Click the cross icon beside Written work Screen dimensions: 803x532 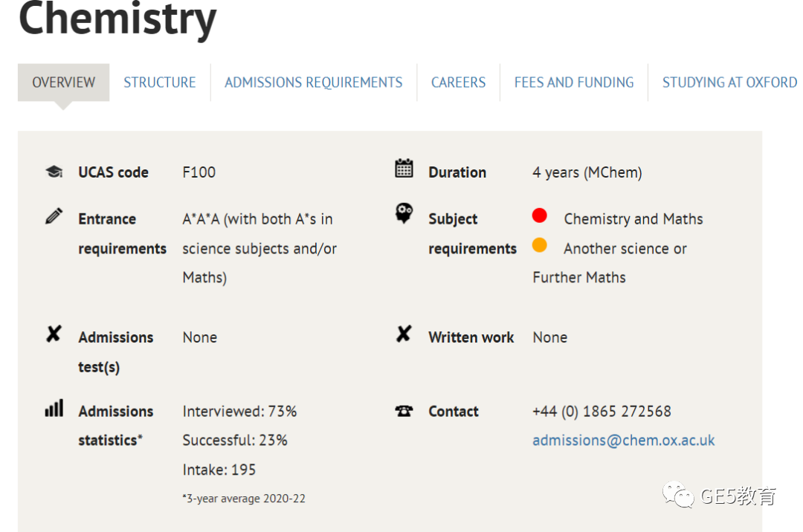coord(404,334)
